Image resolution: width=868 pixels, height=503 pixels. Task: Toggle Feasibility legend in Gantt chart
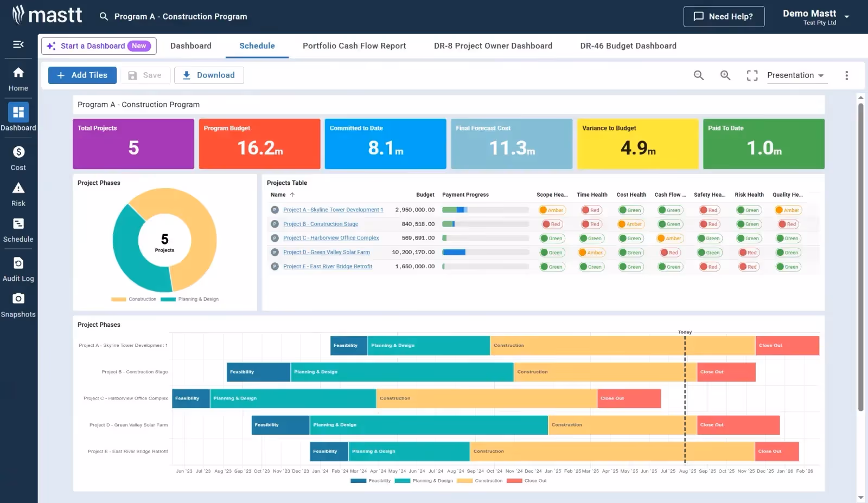point(371,481)
